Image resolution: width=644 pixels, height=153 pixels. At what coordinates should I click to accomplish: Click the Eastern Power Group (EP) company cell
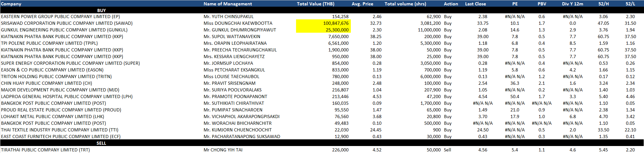tap(60, 17)
